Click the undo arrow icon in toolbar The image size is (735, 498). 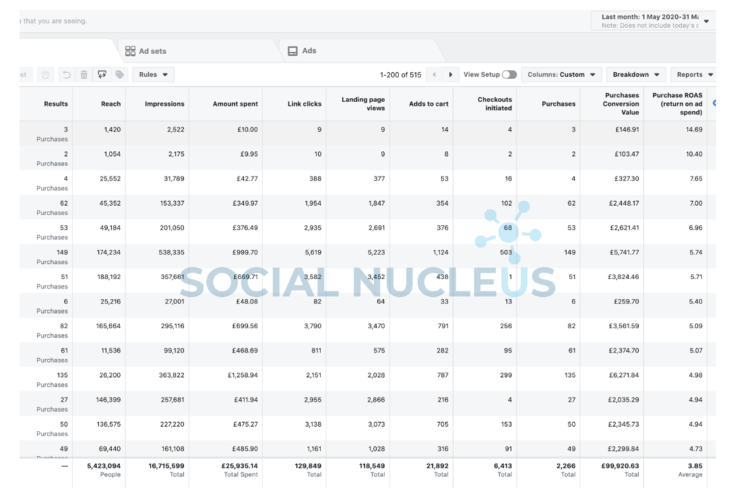[65, 75]
